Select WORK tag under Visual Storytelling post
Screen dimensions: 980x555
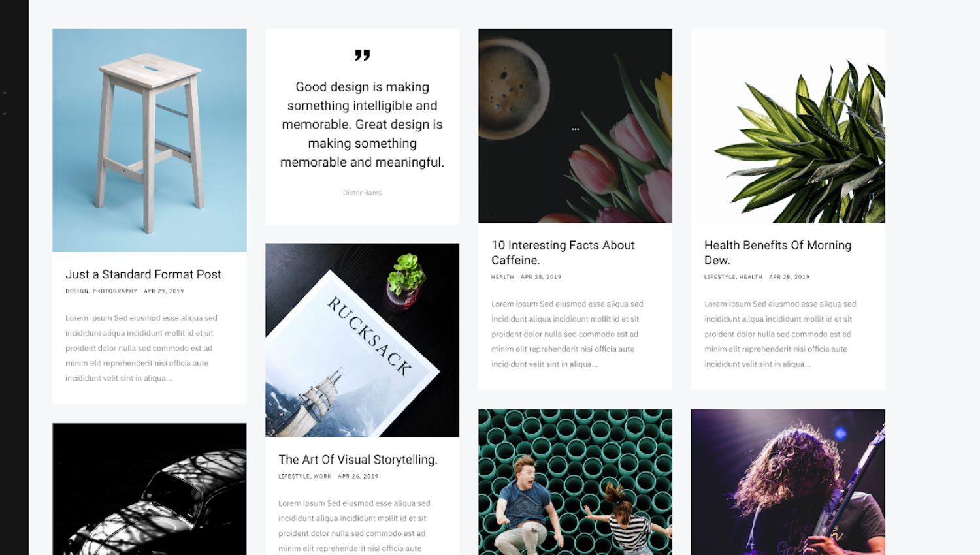(322, 477)
